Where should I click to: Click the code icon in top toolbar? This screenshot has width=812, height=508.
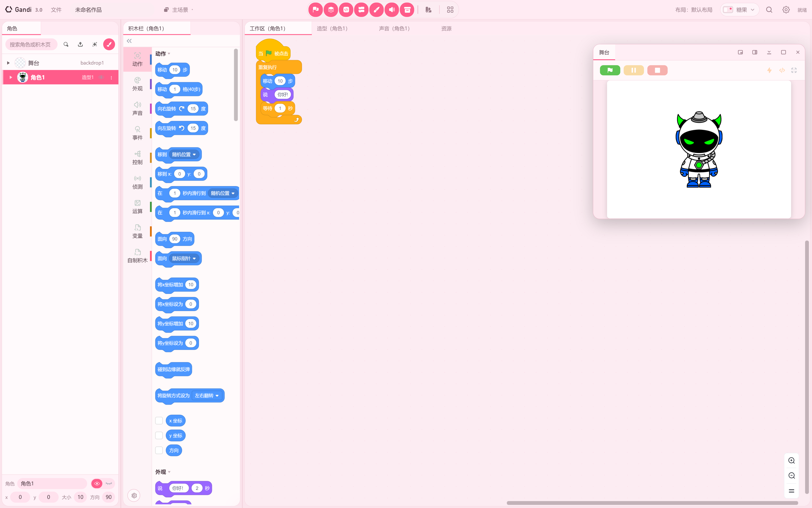pos(346,10)
